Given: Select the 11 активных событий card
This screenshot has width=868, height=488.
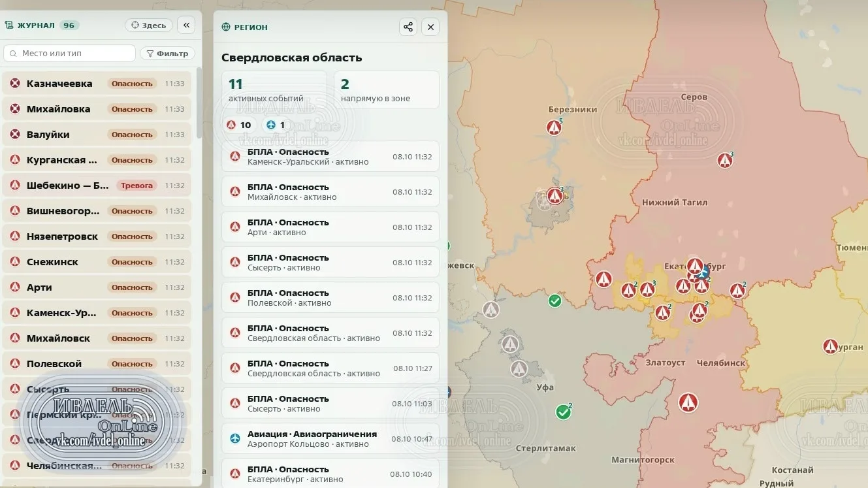Looking at the screenshot, I should click(x=274, y=89).
